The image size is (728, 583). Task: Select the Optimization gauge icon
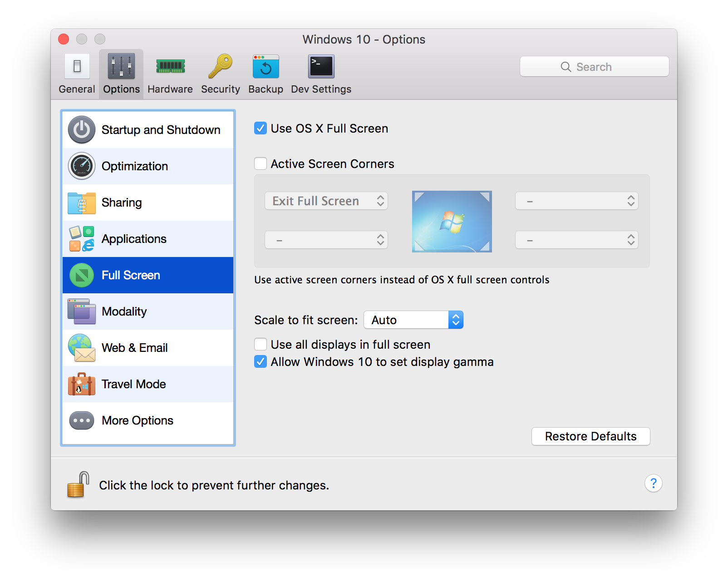tap(82, 166)
